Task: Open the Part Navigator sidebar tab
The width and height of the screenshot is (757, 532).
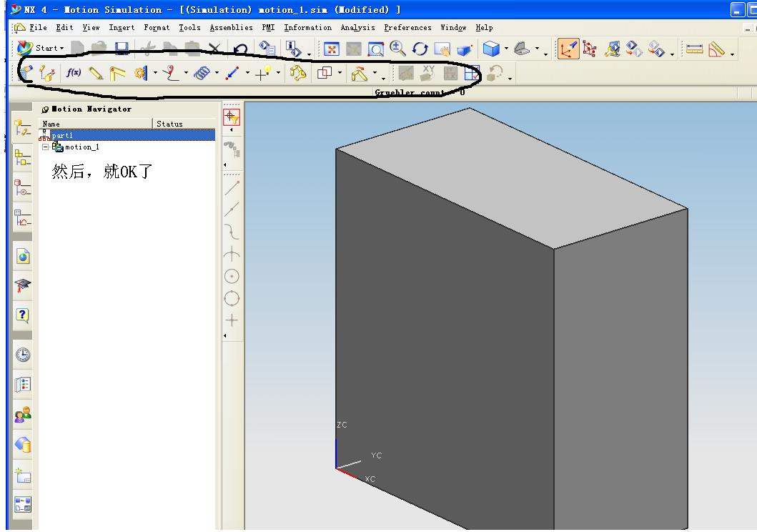Action: (x=22, y=187)
